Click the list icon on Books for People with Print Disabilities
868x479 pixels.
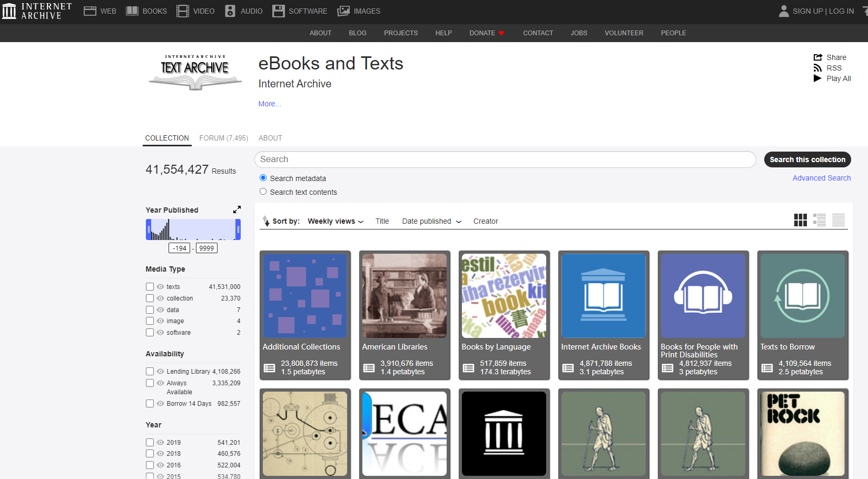click(667, 368)
